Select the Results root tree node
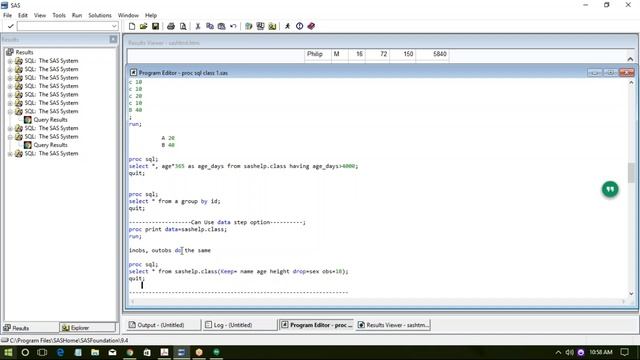The height and width of the screenshot is (360, 640). point(24,52)
